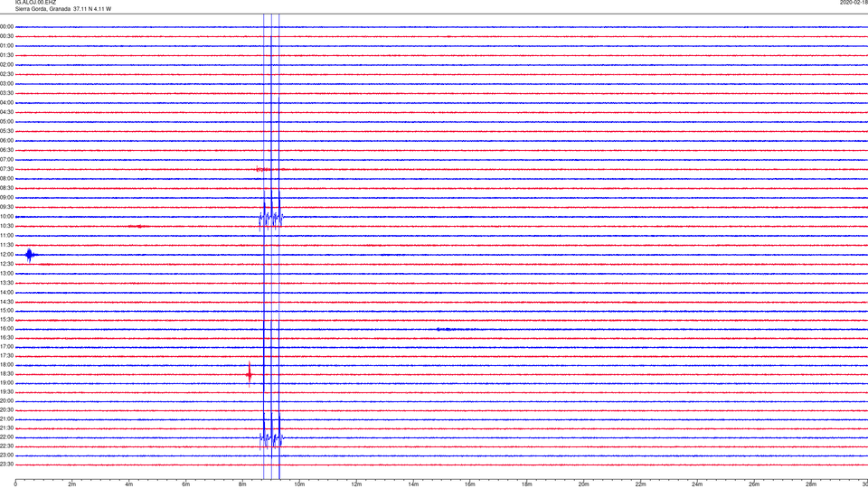Click the 6m tick on time axis
This screenshot has width=868, height=488.
point(186,484)
